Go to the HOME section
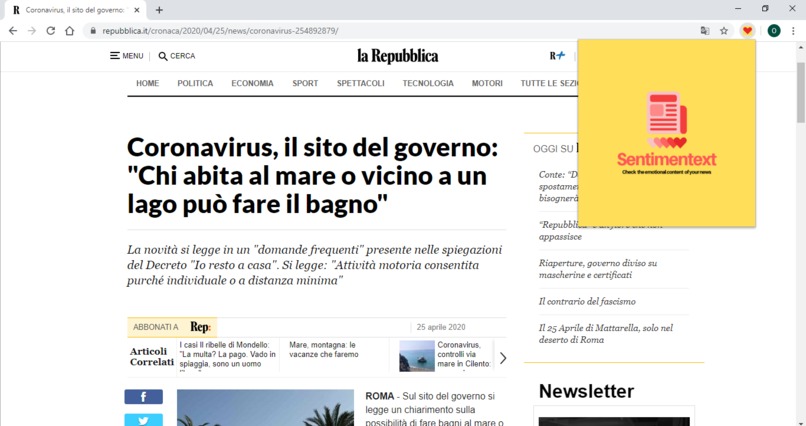The image size is (806, 426). tap(148, 83)
